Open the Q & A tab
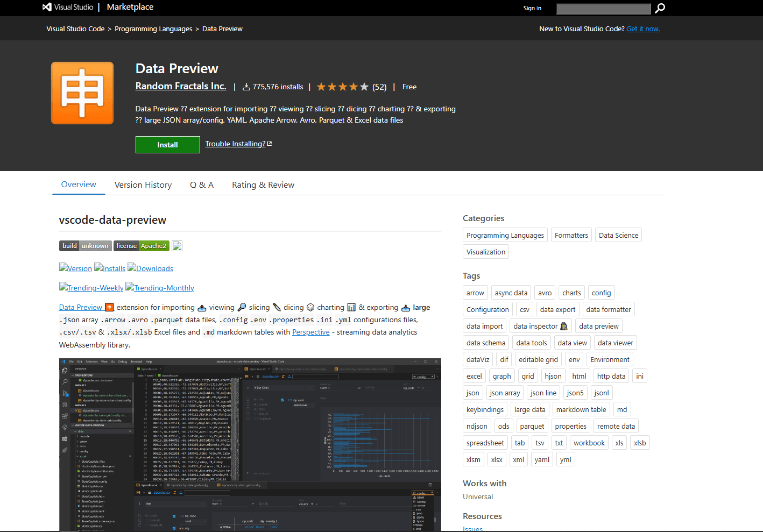The width and height of the screenshot is (763, 532). pyautogui.click(x=202, y=185)
